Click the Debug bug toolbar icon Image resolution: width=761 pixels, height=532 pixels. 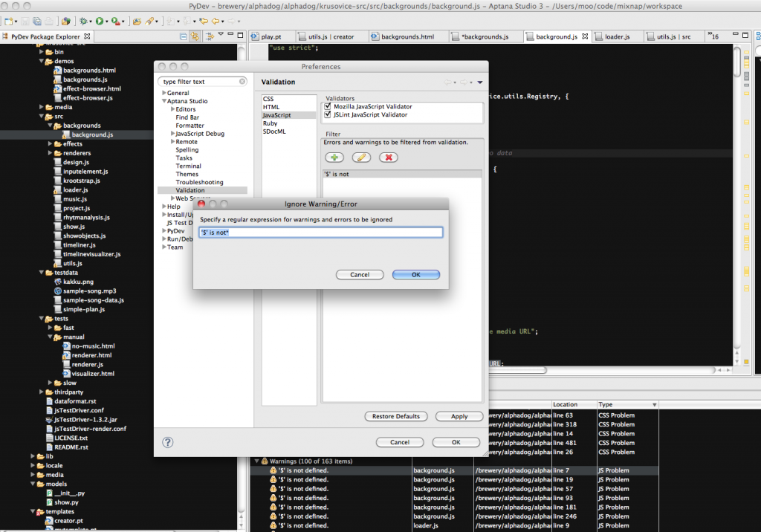[x=83, y=22]
